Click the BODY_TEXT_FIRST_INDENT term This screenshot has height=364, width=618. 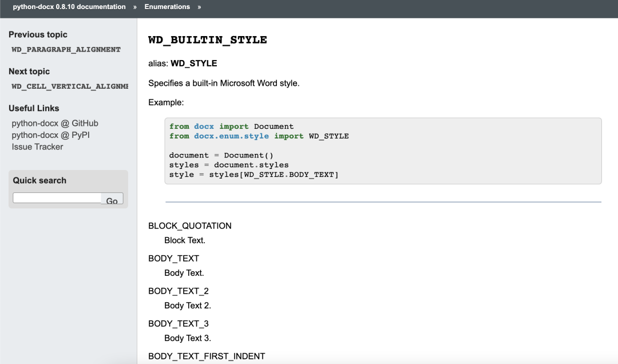[207, 357]
